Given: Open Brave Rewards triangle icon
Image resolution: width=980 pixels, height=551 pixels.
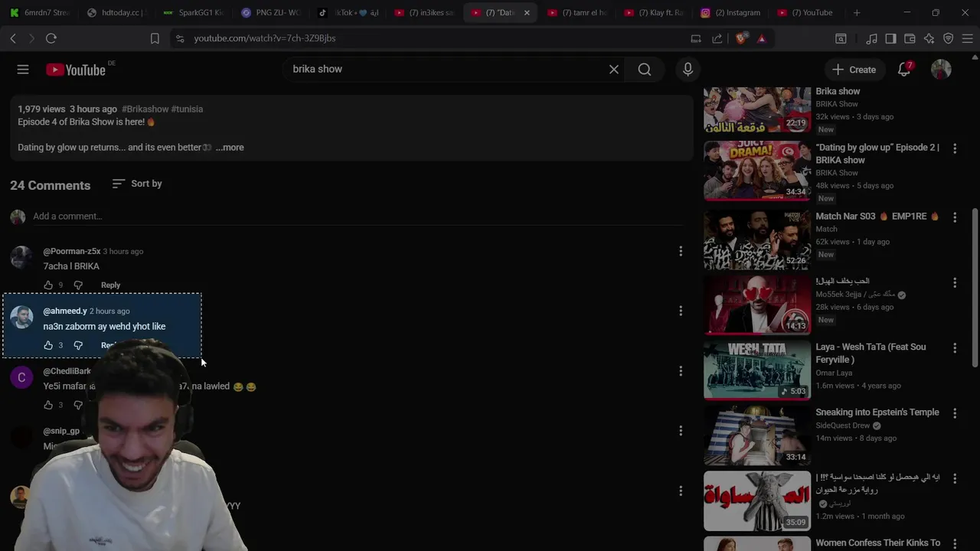Looking at the screenshot, I should pyautogui.click(x=761, y=38).
